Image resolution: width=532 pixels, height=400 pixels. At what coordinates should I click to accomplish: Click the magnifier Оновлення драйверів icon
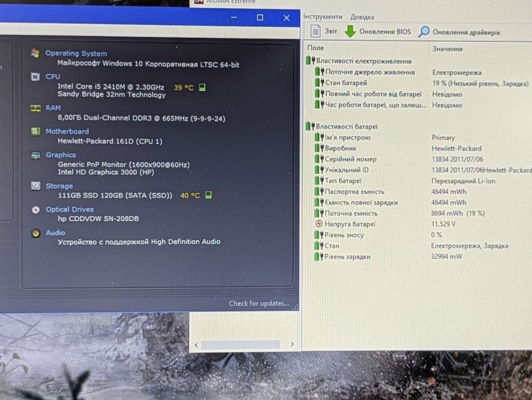423,32
